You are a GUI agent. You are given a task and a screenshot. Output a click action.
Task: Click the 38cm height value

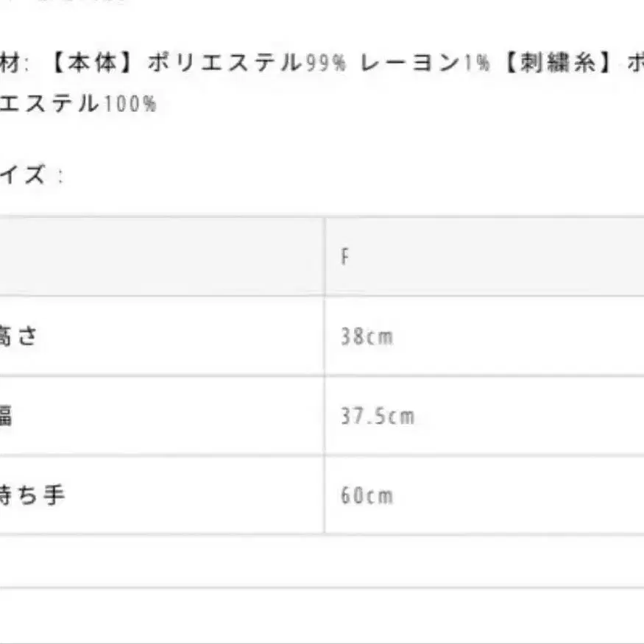click(367, 337)
